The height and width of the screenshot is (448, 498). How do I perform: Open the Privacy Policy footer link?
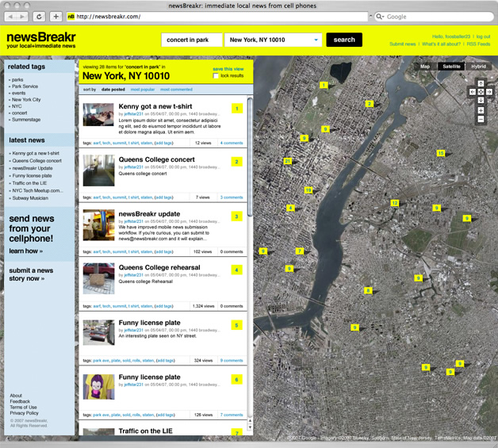coord(24,413)
